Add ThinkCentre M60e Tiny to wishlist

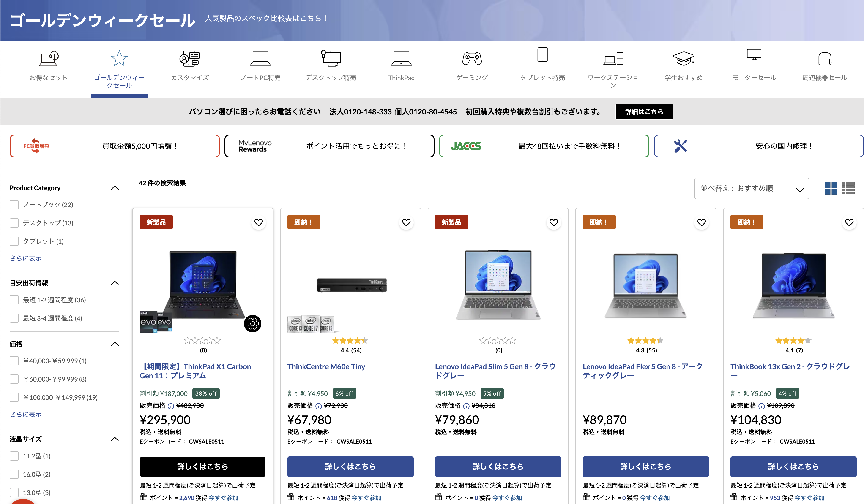coord(406,223)
